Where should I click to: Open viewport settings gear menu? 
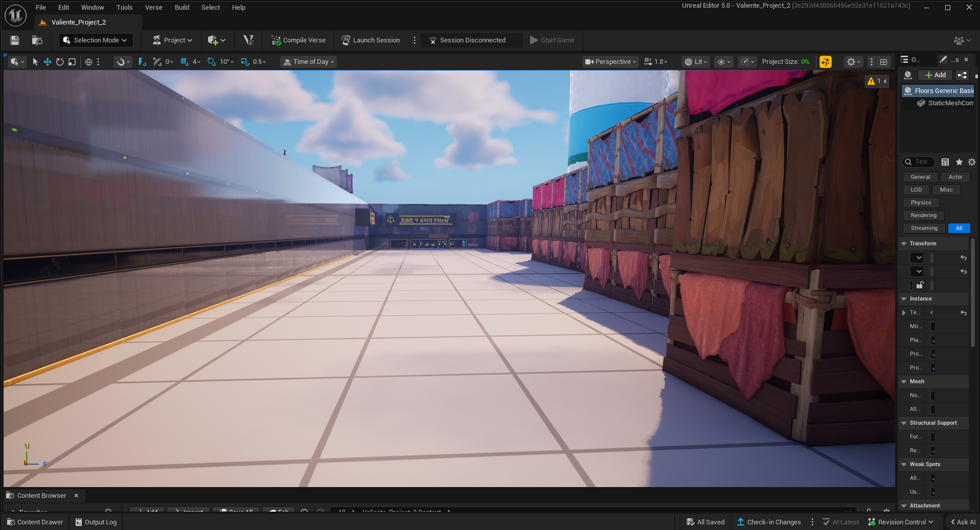click(853, 62)
